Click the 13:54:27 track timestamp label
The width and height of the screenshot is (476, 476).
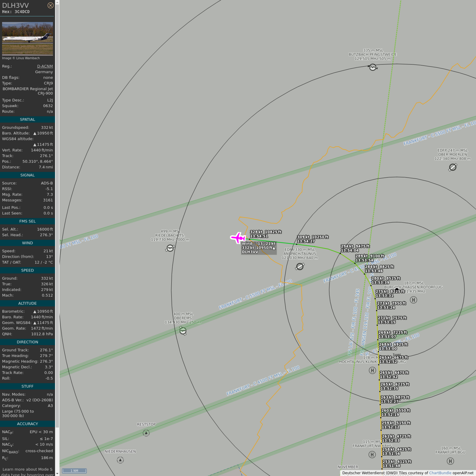pyautogui.click(x=306, y=241)
